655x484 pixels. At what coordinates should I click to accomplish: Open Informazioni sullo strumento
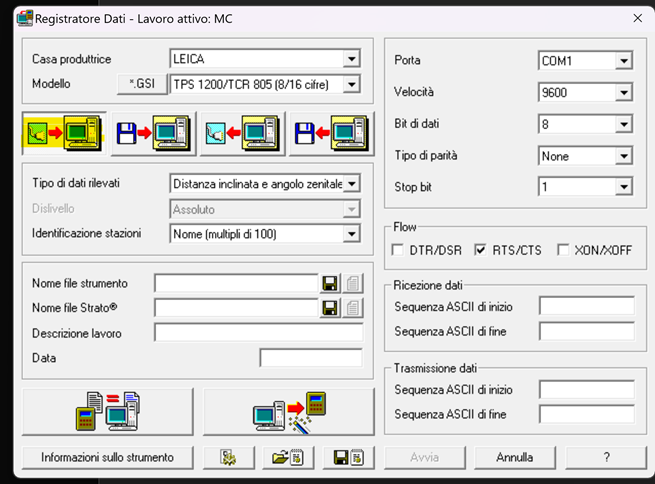pos(108,457)
